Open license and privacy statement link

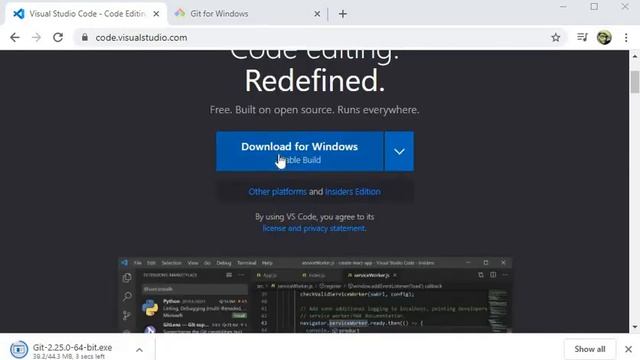[x=314, y=228]
